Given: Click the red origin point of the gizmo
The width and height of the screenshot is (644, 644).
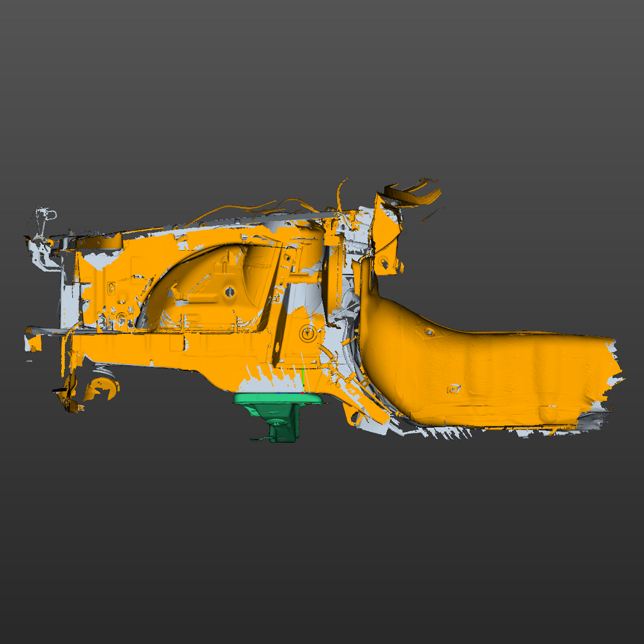Looking at the screenshot, I should [x=303, y=393].
